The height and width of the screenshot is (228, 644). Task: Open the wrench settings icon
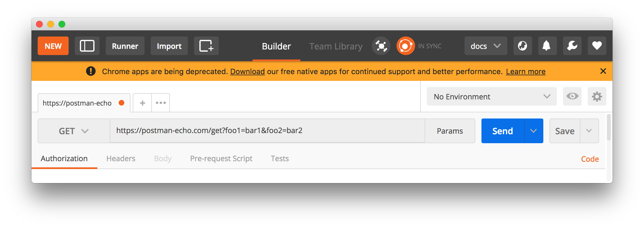tap(572, 46)
